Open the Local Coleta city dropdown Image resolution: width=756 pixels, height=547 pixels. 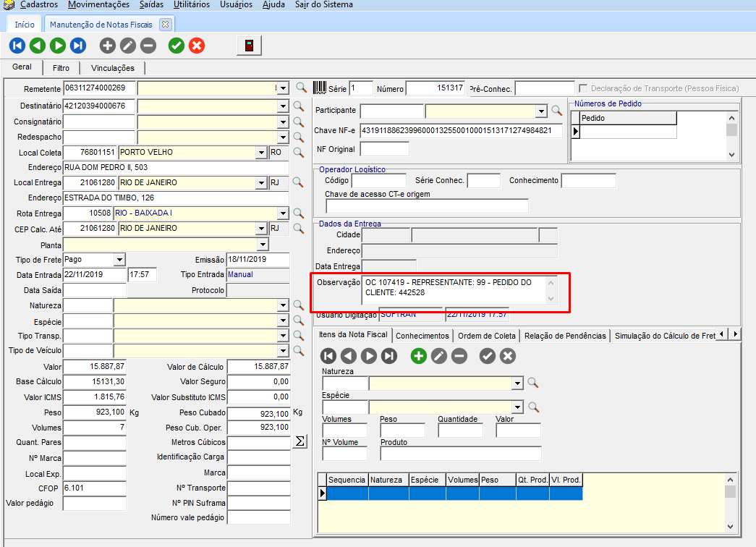point(261,153)
